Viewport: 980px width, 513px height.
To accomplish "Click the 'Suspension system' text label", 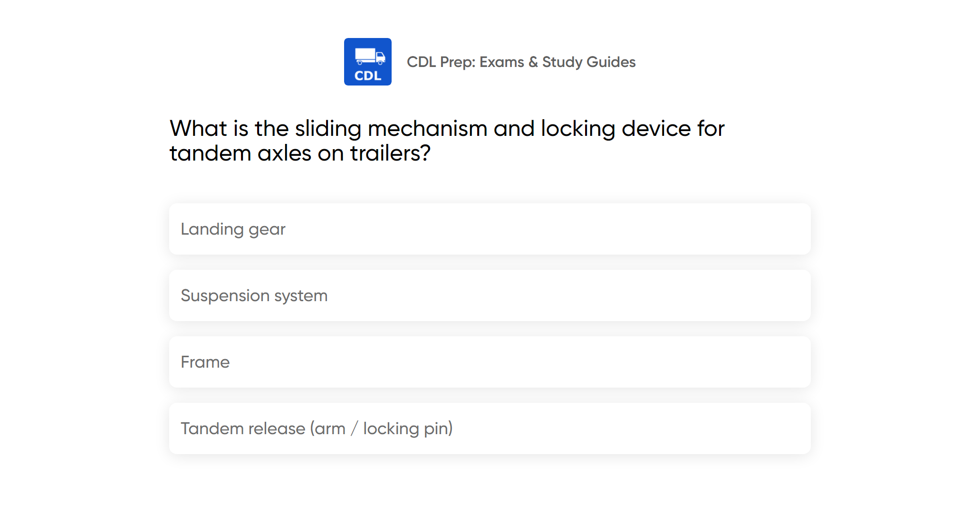I will [x=254, y=295].
